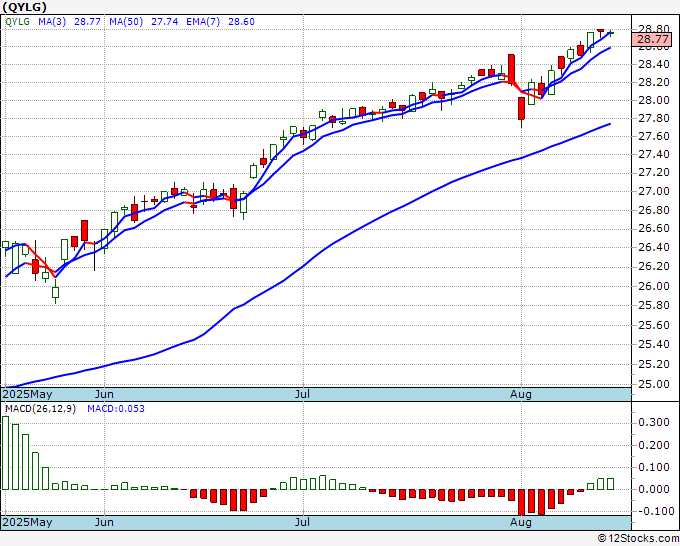Click the 26.00 price axis label
The image size is (680, 546).
[x=654, y=286]
